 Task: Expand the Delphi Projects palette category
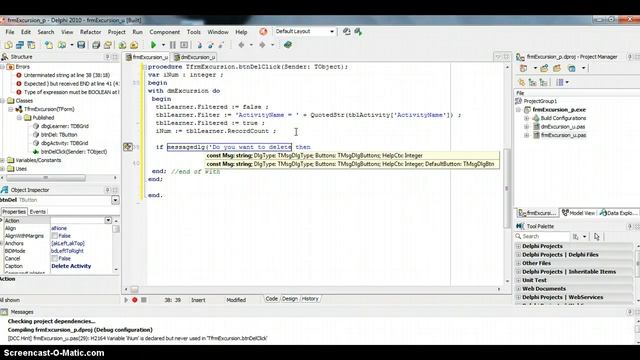(518, 246)
